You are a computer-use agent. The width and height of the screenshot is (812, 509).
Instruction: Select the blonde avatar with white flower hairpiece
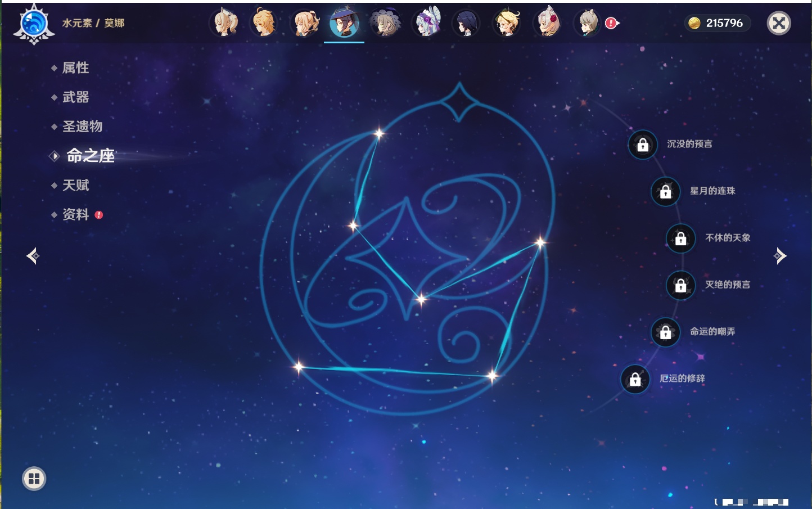[x=224, y=23]
